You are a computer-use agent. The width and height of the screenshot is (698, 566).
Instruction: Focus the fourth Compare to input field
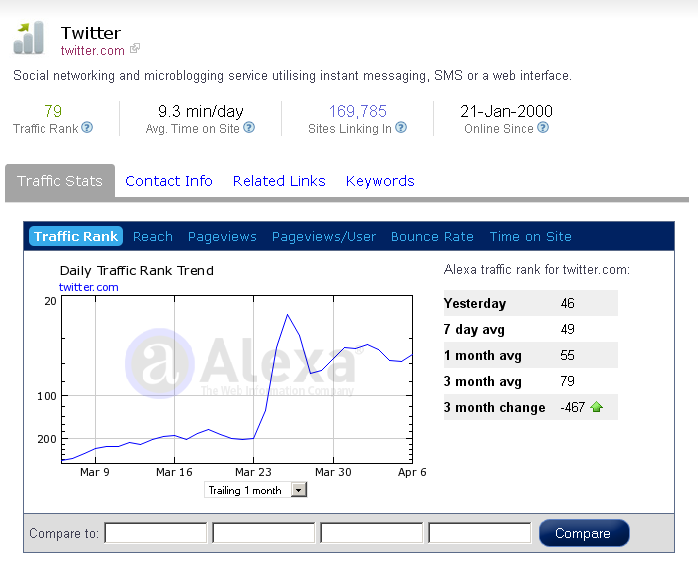pyautogui.click(x=480, y=533)
